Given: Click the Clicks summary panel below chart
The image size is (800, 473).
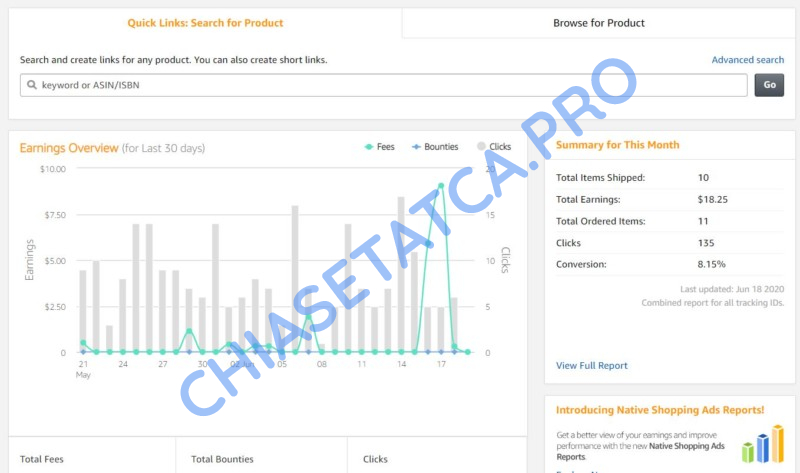Looking at the screenshot, I should point(437,458).
